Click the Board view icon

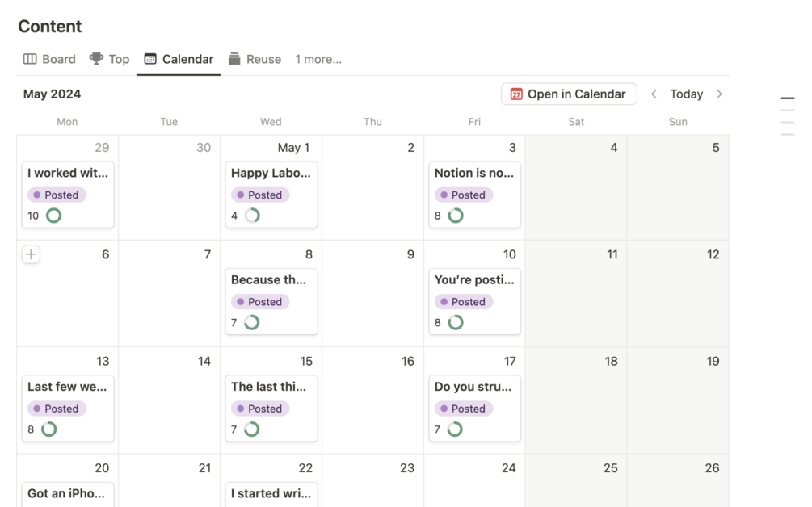click(x=30, y=59)
